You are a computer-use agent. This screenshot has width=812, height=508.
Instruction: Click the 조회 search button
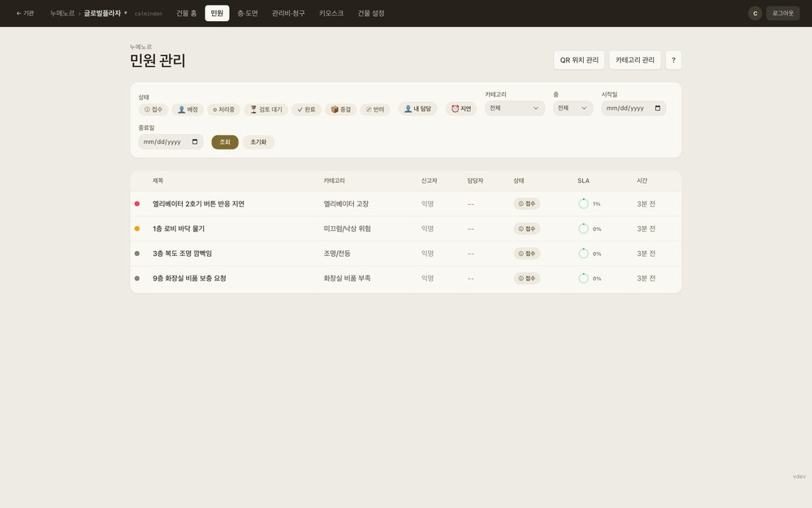click(x=225, y=142)
